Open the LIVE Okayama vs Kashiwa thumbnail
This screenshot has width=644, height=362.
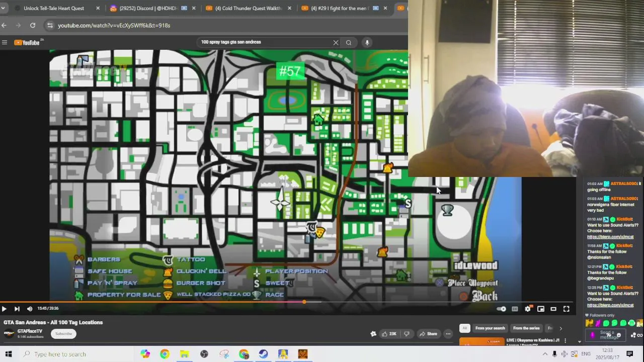coord(481,342)
